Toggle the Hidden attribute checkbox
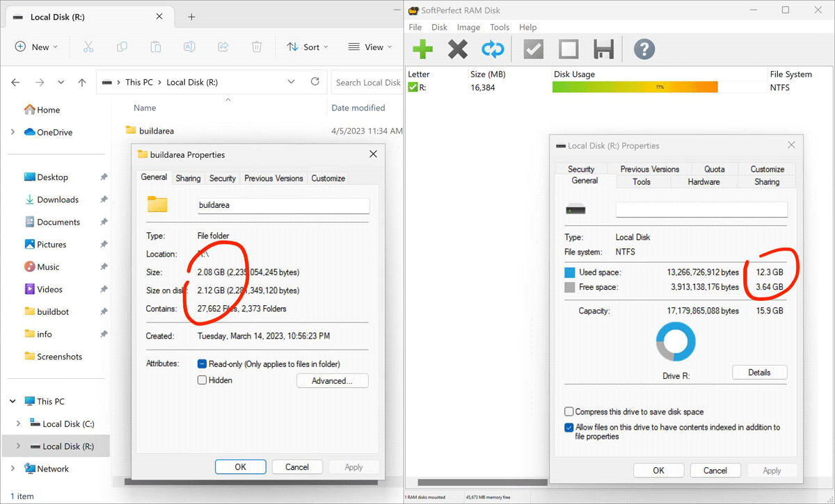This screenshot has height=504, width=835. pos(202,380)
